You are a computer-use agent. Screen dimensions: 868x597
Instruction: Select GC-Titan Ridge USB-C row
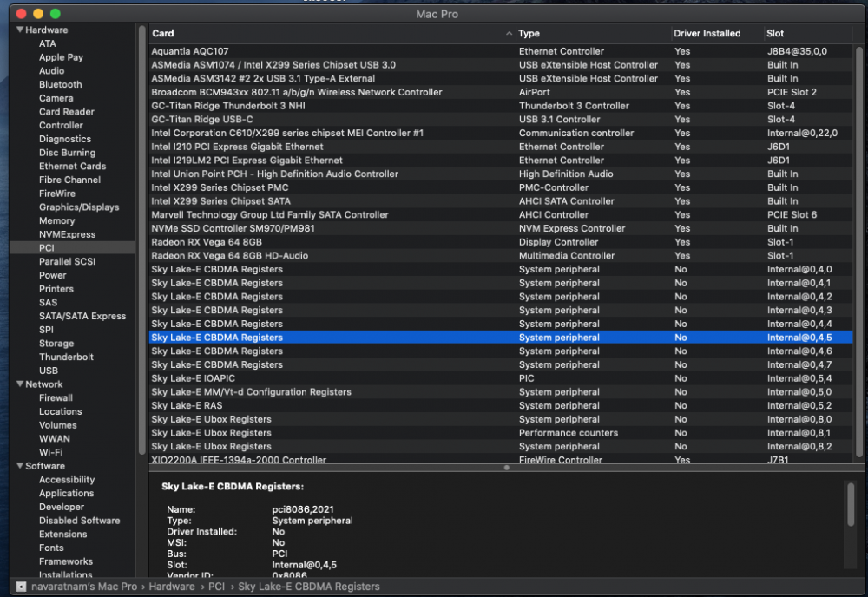(501, 119)
